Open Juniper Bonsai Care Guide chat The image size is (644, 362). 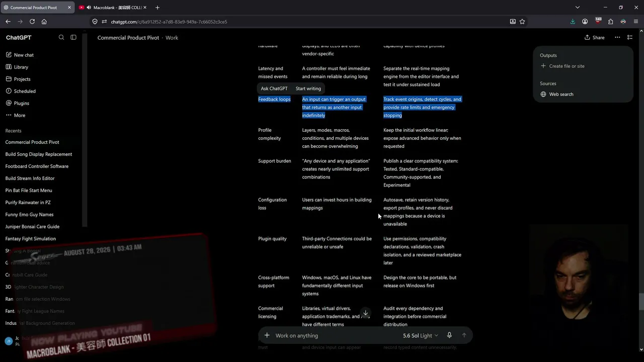coord(32,227)
